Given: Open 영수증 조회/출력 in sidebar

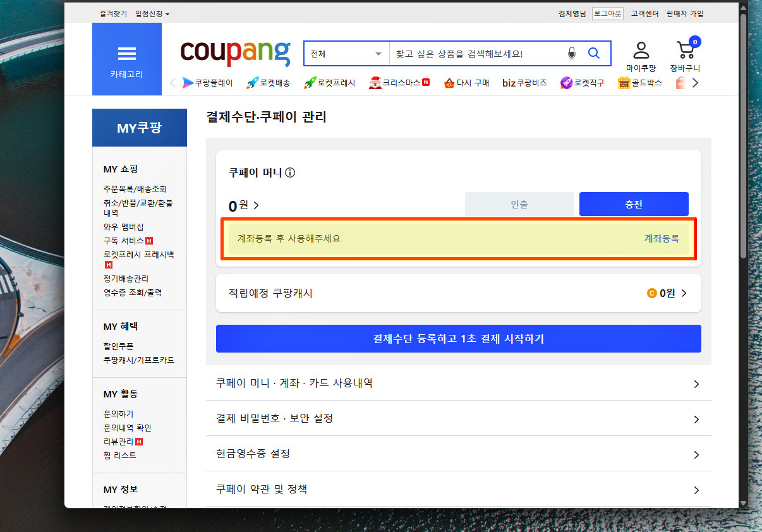Looking at the screenshot, I should coord(133,293).
